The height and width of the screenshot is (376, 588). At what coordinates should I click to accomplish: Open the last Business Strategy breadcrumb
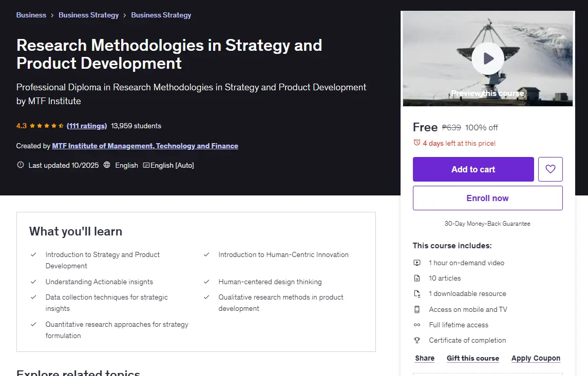tap(161, 15)
